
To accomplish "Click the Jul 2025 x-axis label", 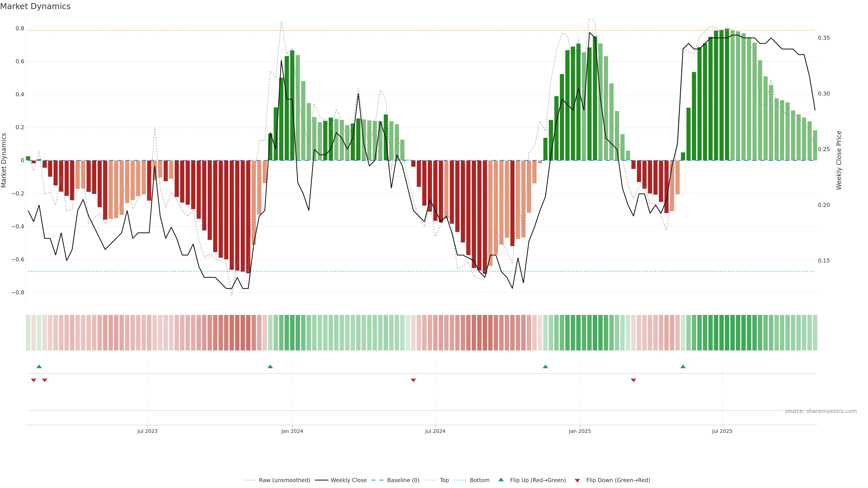I will [x=722, y=431].
